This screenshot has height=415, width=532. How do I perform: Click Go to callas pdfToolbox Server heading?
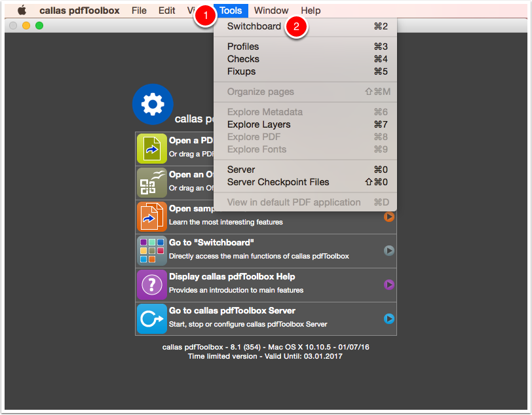(x=232, y=310)
